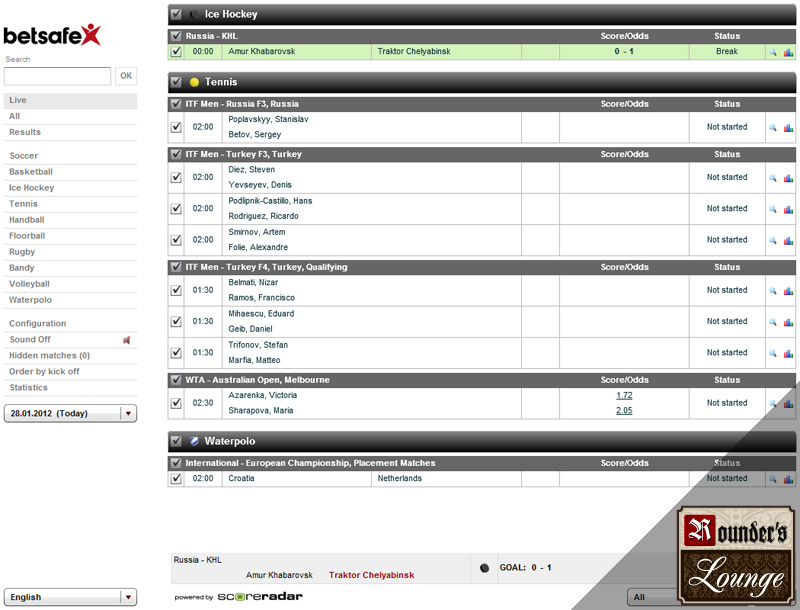Click the betsafe logo

pyautogui.click(x=52, y=35)
